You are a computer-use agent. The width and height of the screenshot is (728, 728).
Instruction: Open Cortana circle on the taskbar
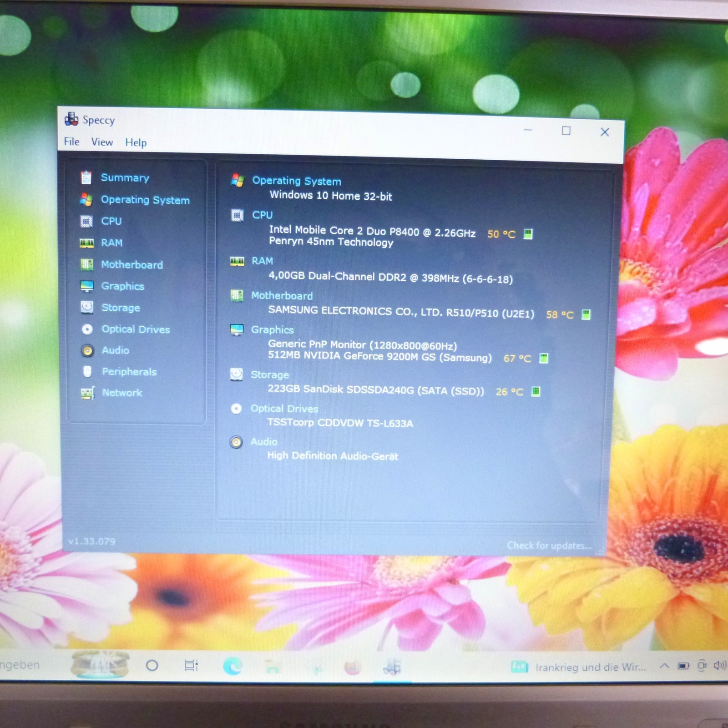[152, 666]
